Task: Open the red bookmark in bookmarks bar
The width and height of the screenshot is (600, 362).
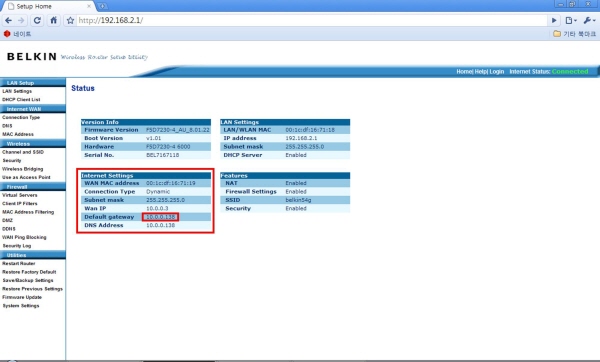Action: pos(17,34)
